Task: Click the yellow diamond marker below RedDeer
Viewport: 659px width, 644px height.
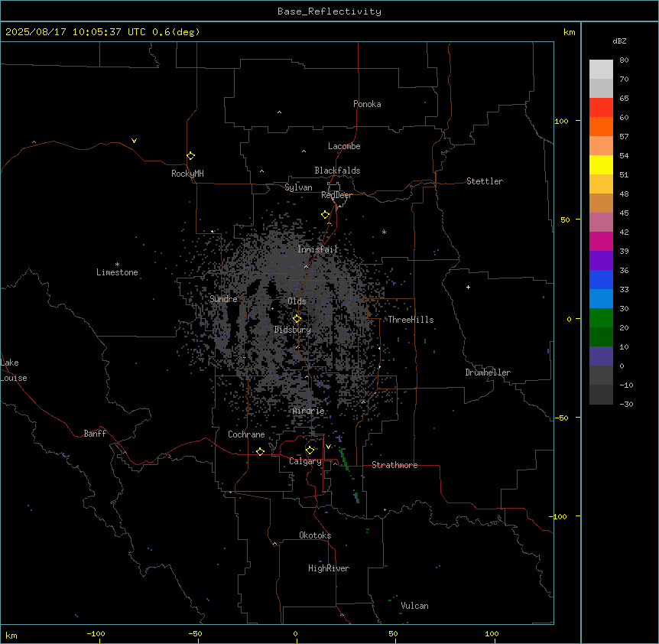Action: click(x=325, y=214)
